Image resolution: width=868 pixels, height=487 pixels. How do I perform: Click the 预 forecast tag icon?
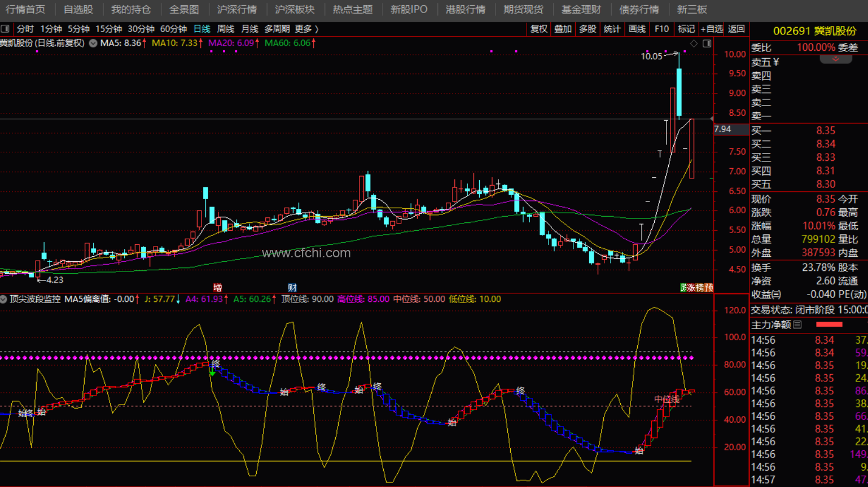pyautogui.click(x=709, y=288)
